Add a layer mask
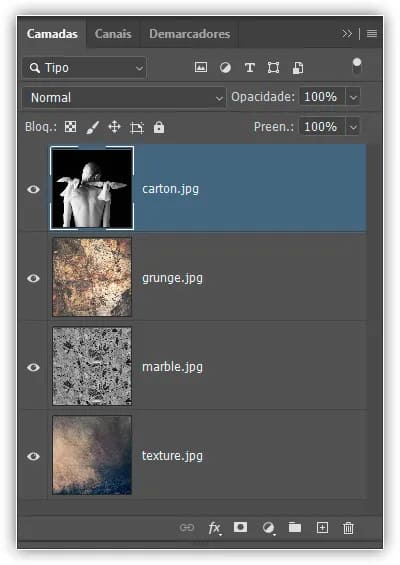 pos(240,527)
